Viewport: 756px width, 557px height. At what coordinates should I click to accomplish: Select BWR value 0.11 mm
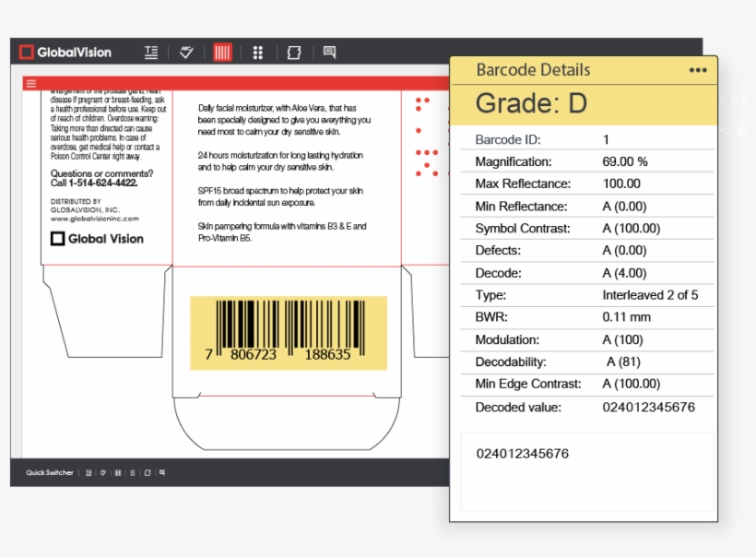(x=626, y=317)
